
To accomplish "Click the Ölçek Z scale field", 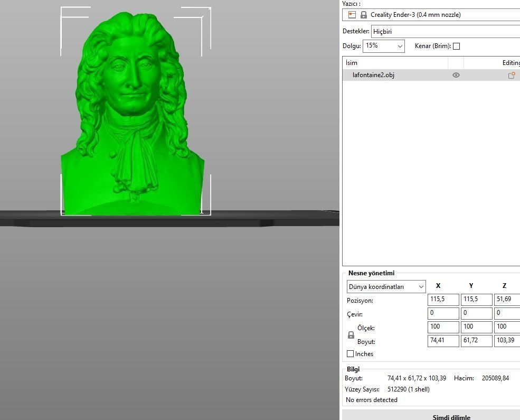I will pyautogui.click(x=507, y=327).
